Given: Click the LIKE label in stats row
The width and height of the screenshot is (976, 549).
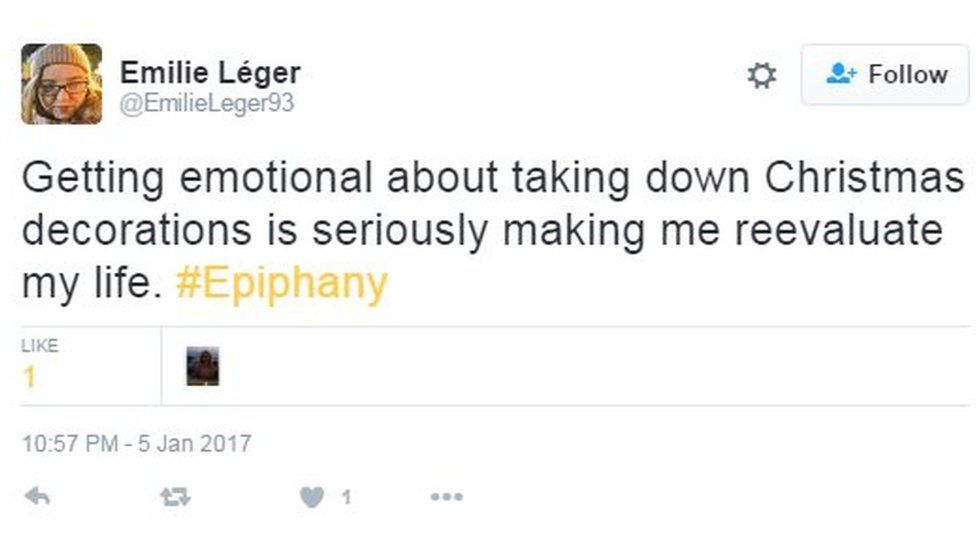Looking at the screenshot, I should (x=40, y=346).
